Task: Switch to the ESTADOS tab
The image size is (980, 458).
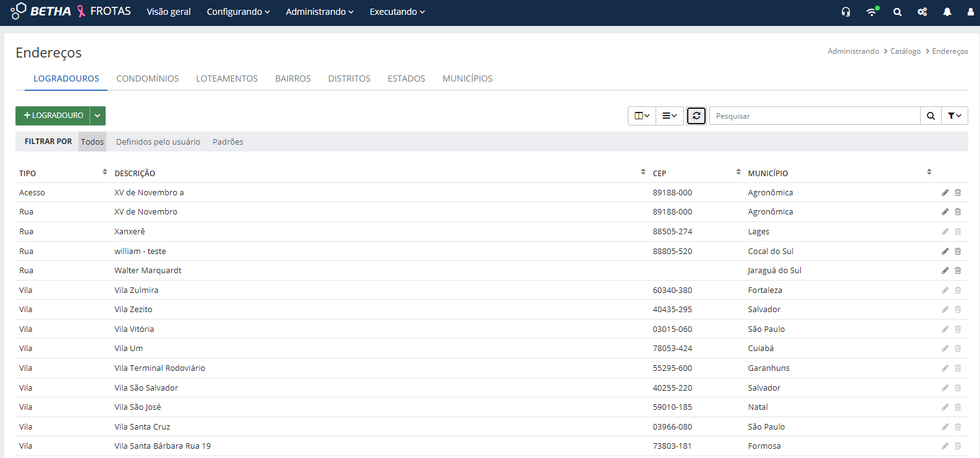Action: pos(407,78)
